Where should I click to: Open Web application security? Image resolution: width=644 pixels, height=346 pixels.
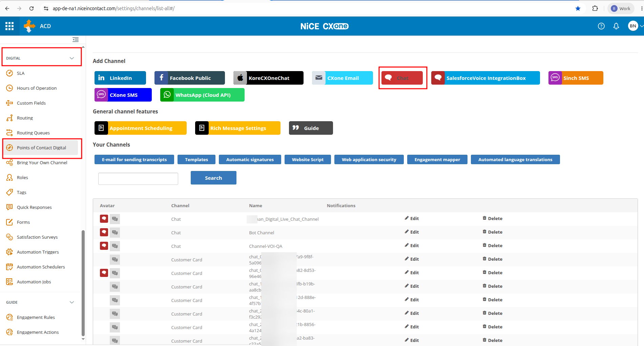(369, 159)
